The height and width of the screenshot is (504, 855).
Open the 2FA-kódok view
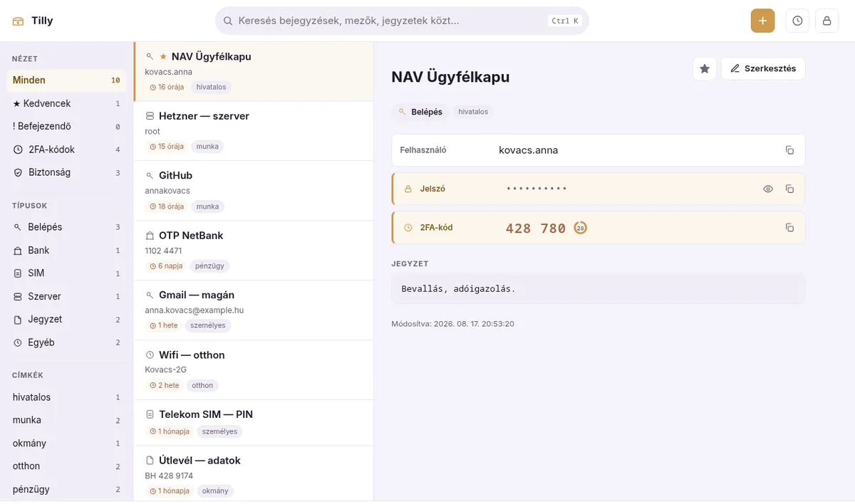coord(66,149)
